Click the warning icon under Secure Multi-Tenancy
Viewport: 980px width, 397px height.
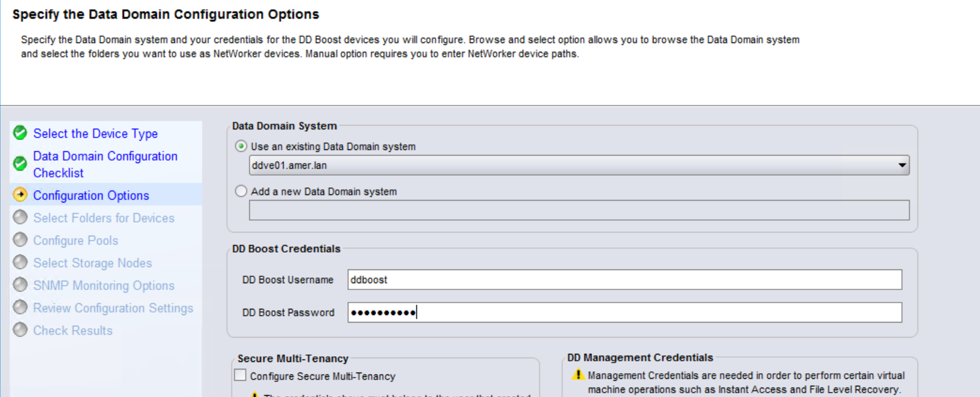(x=254, y=394)
